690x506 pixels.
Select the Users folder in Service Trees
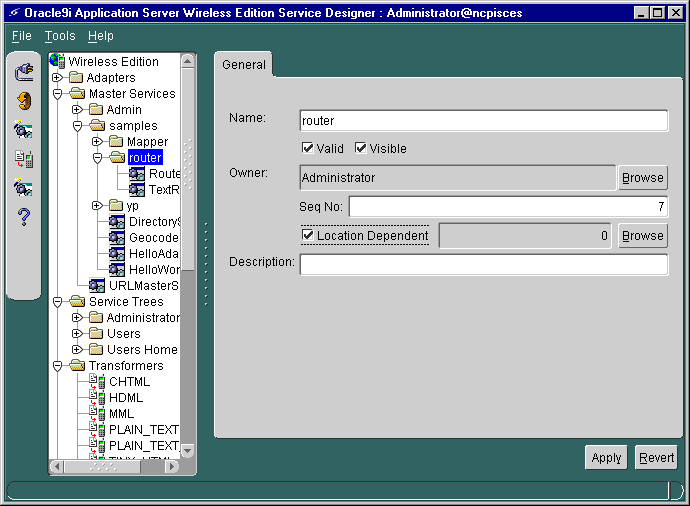124,334
